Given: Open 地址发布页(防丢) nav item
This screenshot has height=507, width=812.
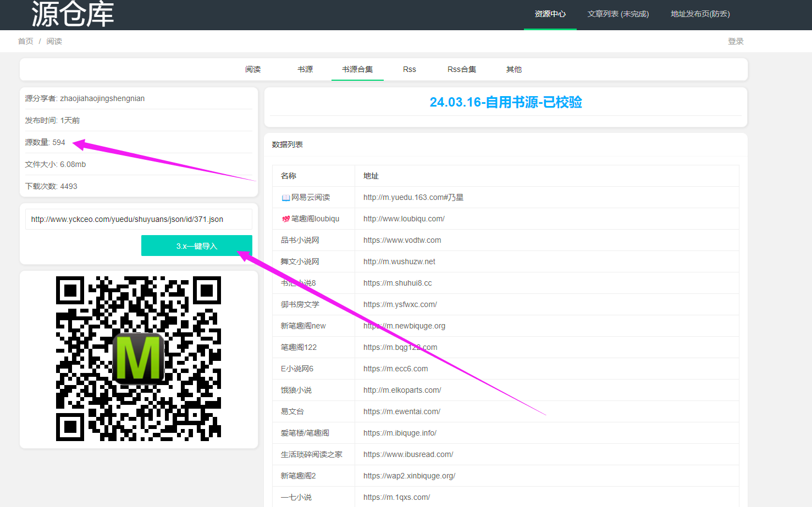Looking at the screenshot, I should coord(700,14).
